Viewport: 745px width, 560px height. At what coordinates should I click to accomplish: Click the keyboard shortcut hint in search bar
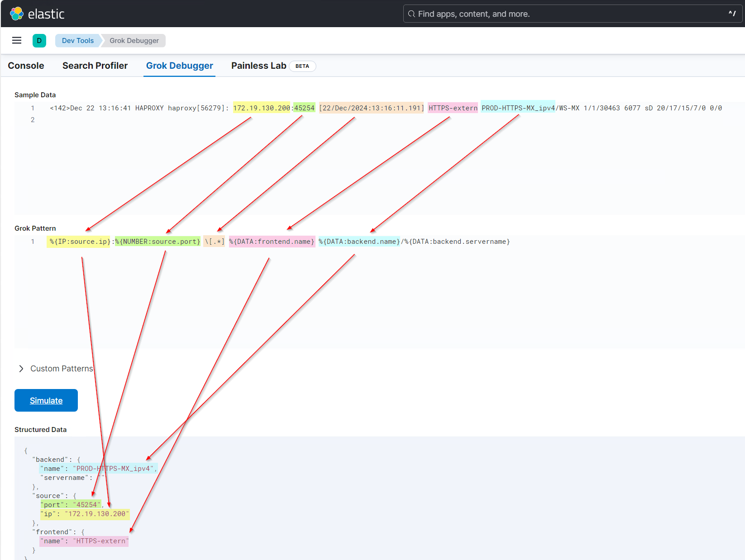[732, 14]
